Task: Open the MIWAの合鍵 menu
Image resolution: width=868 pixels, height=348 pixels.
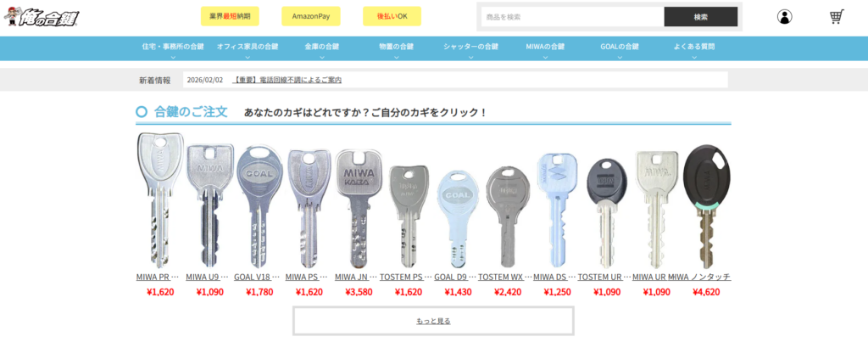Action: [x=545, y=48]
